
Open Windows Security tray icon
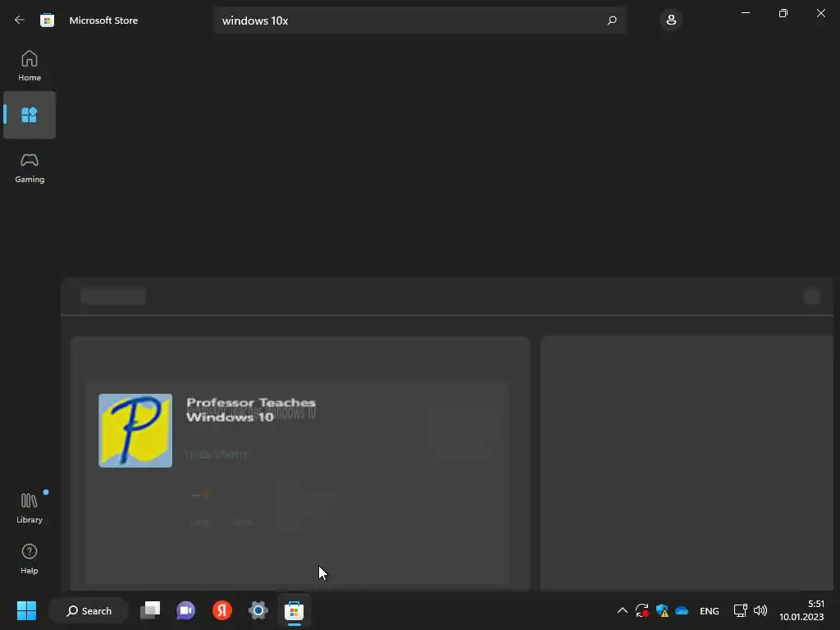[662, 610]
